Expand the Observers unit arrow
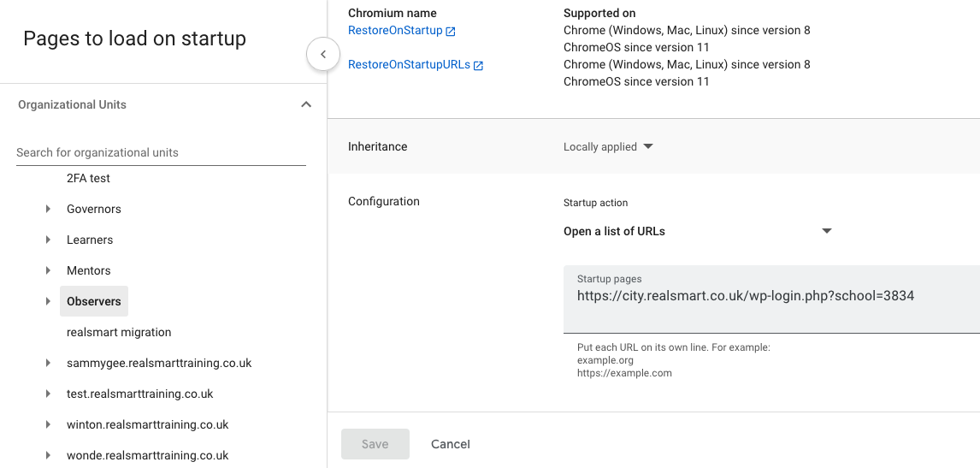The image size is (980, 468). pyautogui.click(x=49, y=301)
